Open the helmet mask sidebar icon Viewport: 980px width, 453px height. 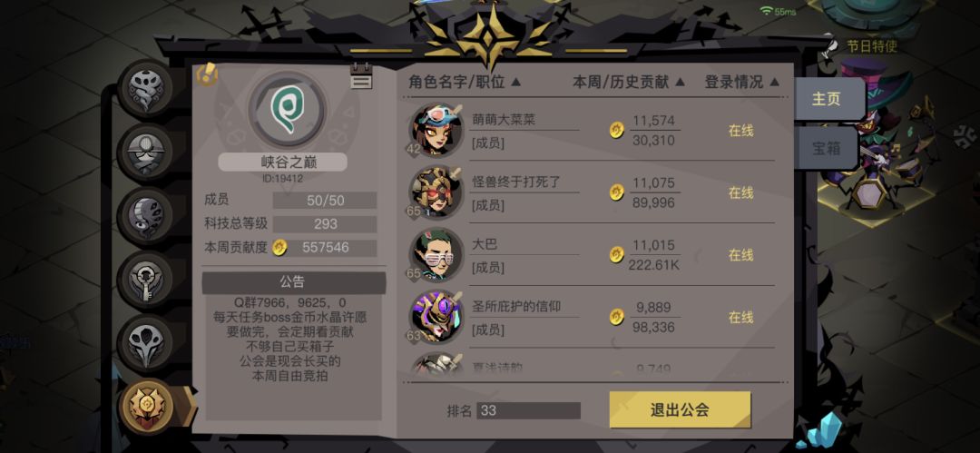click(146, 152)
